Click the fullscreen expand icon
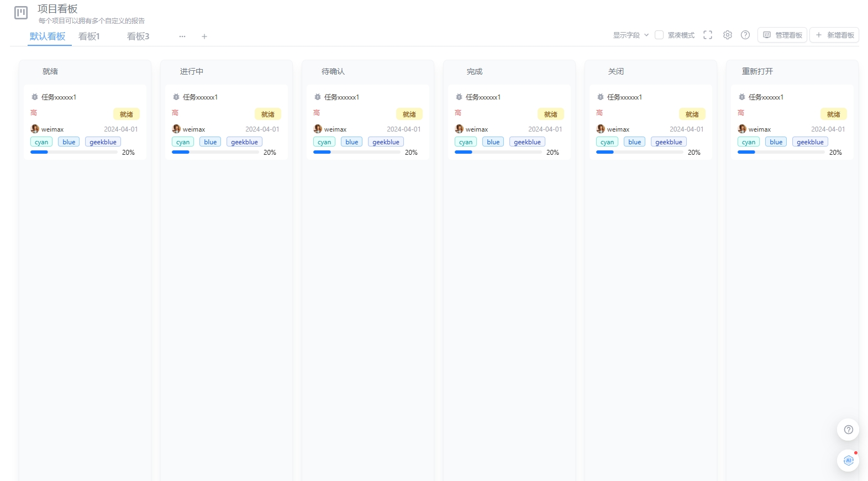868x481 pixels. click(708, 35)
